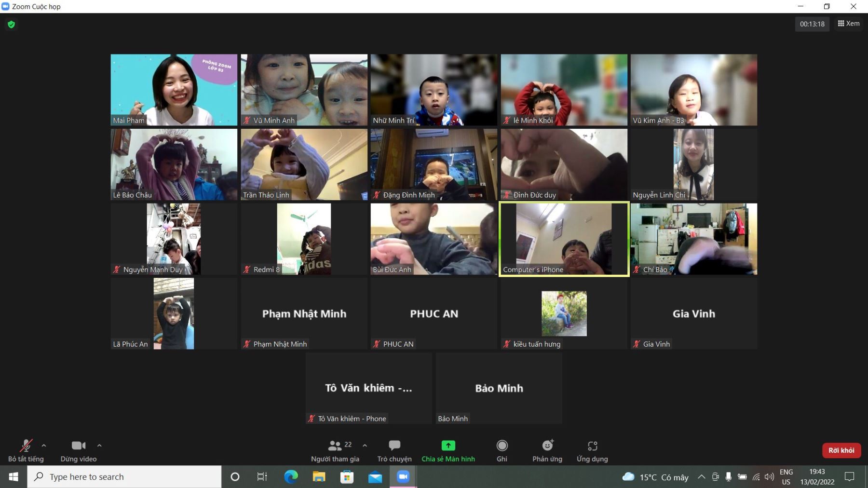Image resolution: width=868 pixels, height=488 pixels.
Task: Open the Xem view layout menu
Action: click(848, 24)
